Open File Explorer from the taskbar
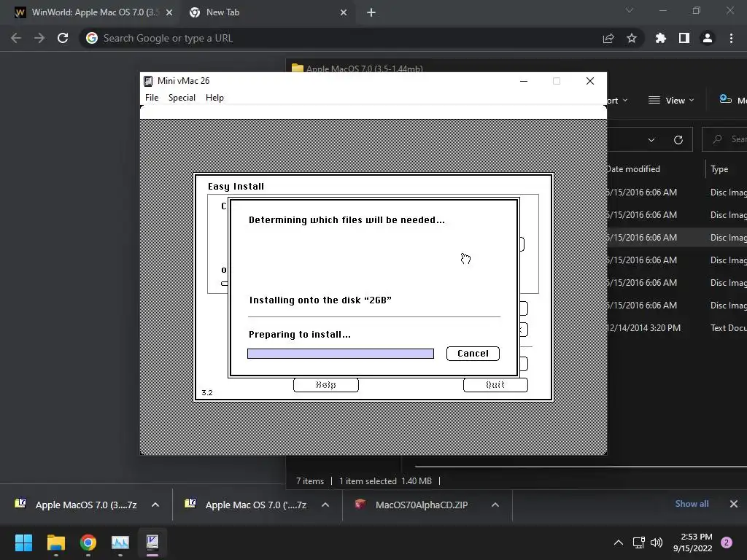The width and height of the screenshot is (747, 560). coord(55,542)
